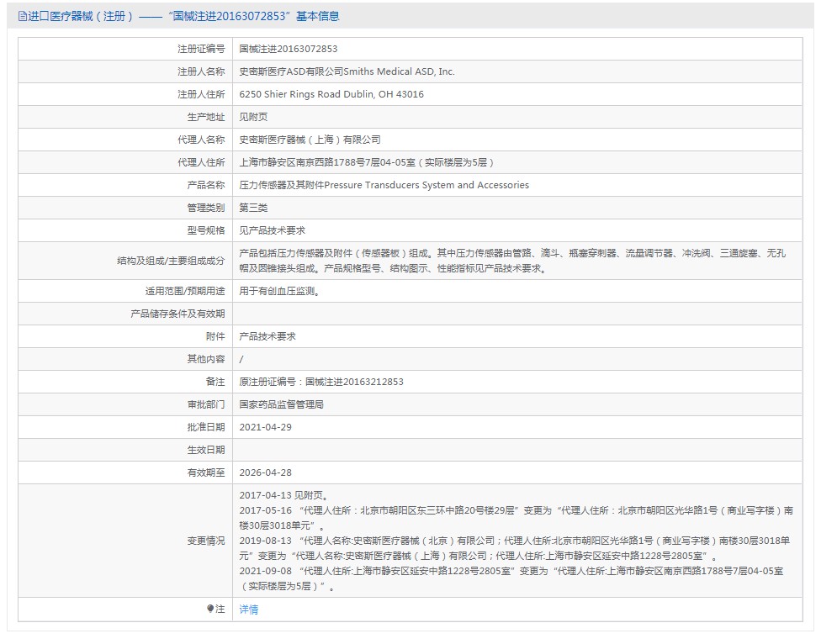Viewport: 837px width, 644px height.
Task: Select 产品技术要求 value in 附件 row
Action: pyautogui.click(x=267, y=336)
